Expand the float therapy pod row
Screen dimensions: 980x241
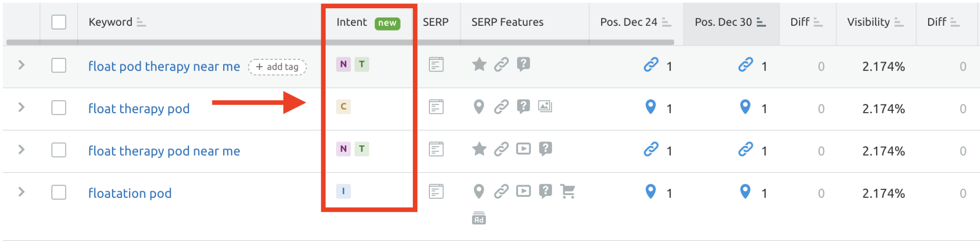[21, 107]
